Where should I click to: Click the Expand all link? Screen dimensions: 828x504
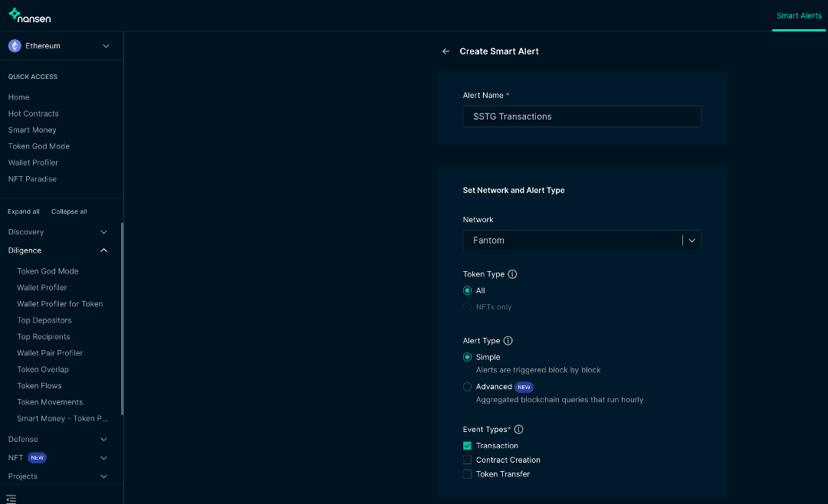click(24, 211)
